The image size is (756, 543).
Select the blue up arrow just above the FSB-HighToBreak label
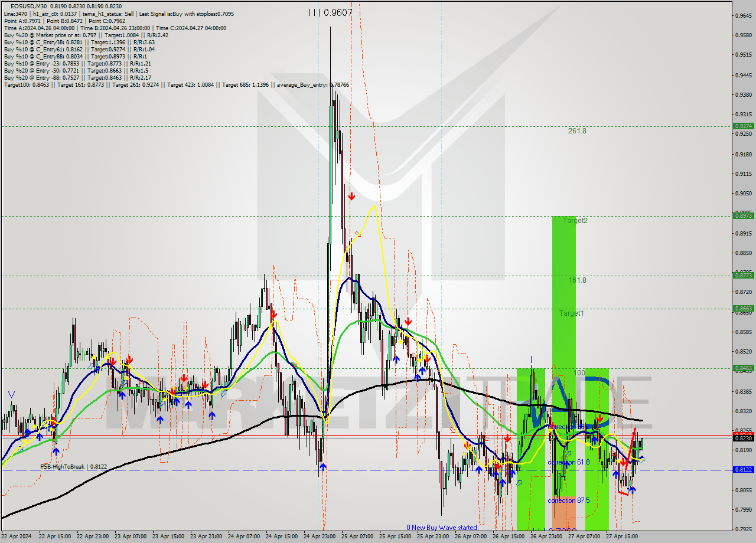point(56,451)
